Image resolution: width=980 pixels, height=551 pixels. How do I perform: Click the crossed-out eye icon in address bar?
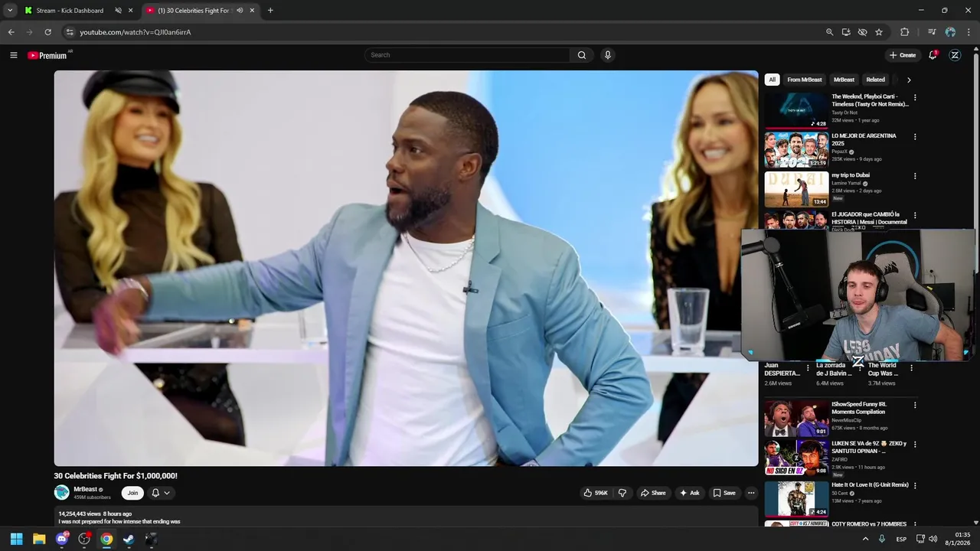click(x=862, y=32)
